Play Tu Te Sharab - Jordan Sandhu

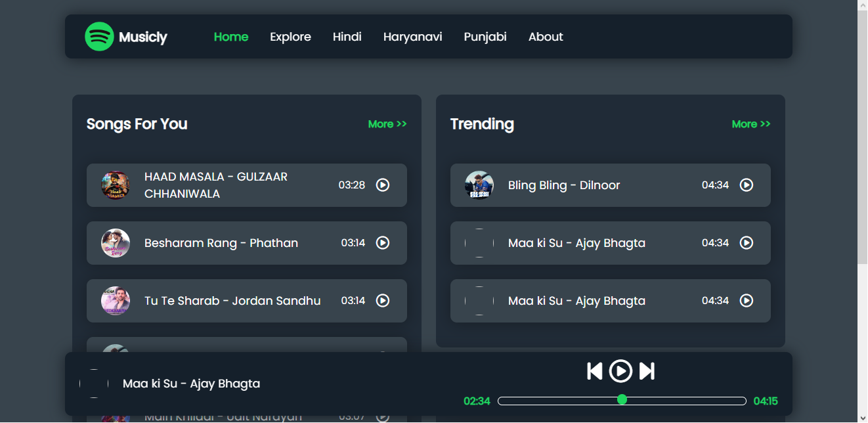[383, 300]
